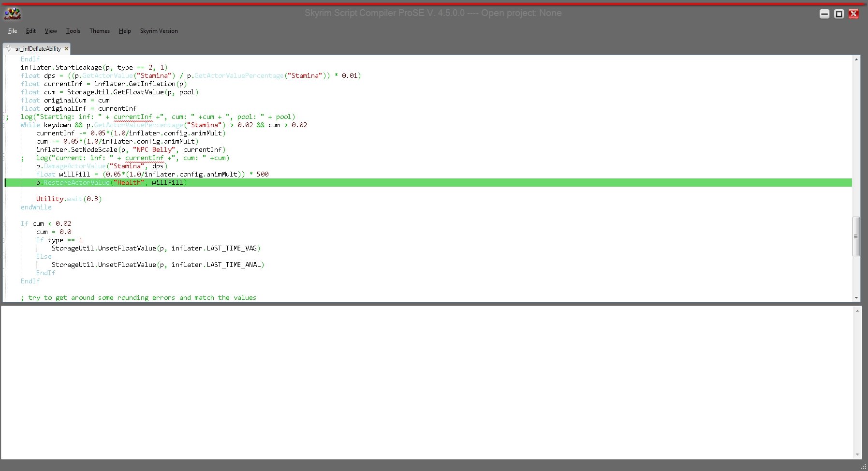Click output panel scrollbar down arrow
The width and height of the screenshot is (868, 471).
tap(857, 455)
